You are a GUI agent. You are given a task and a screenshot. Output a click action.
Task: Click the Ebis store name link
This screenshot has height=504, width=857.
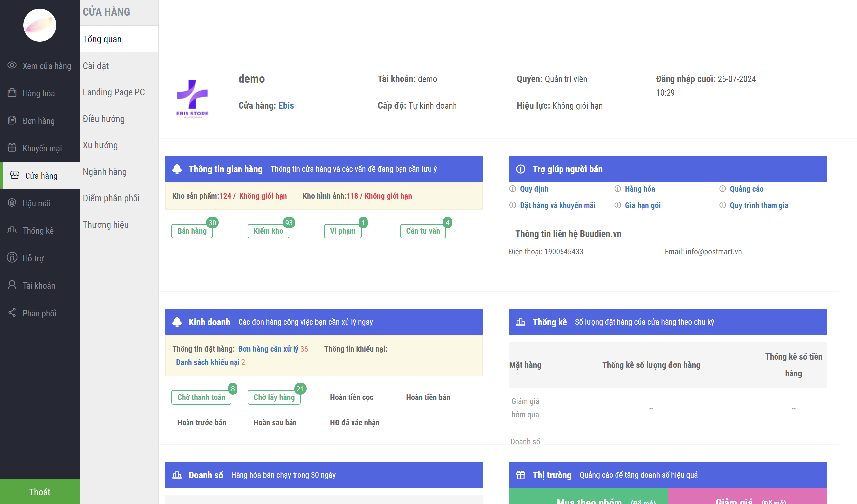click(x=286, y=106)
